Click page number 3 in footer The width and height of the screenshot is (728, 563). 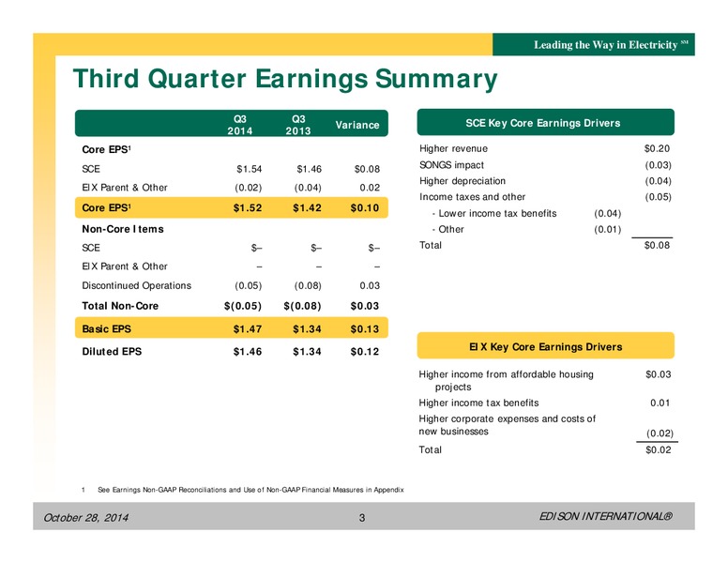(362, 517)
